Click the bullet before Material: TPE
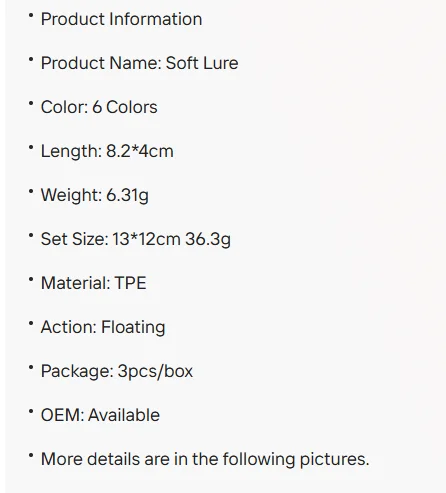This screenshot has width=446, height=493. (x=31, y=279)
